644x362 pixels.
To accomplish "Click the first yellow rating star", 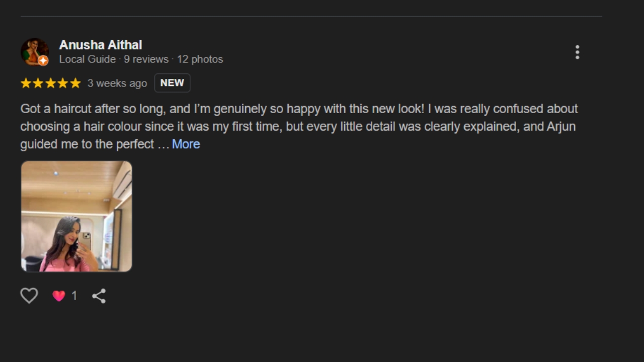I will coord(26,83).
